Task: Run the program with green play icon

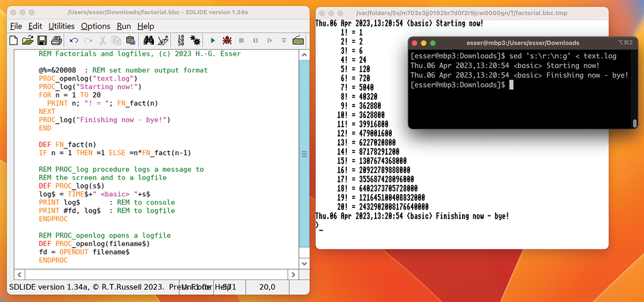Action: click(213, 40)
